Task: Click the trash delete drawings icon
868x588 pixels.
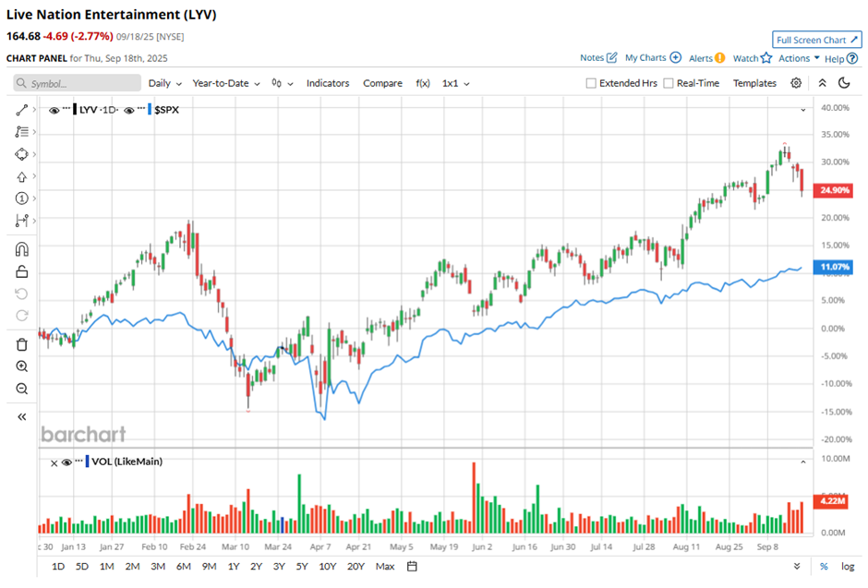Action: [22, 344]
